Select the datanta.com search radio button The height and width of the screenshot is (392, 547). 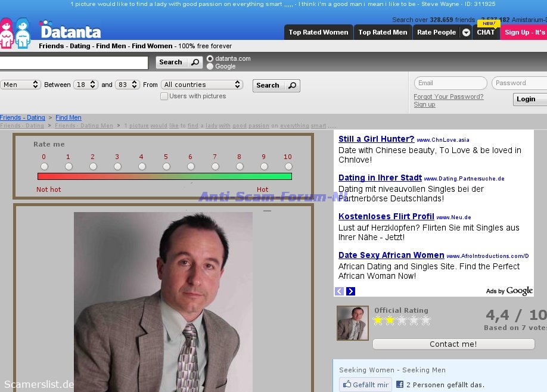(210, 59)
